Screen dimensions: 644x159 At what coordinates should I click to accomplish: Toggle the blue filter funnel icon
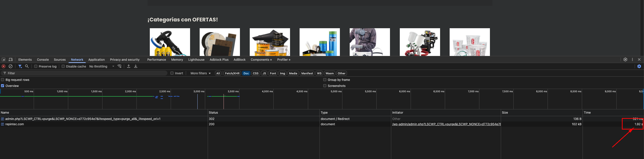point(20,66)
